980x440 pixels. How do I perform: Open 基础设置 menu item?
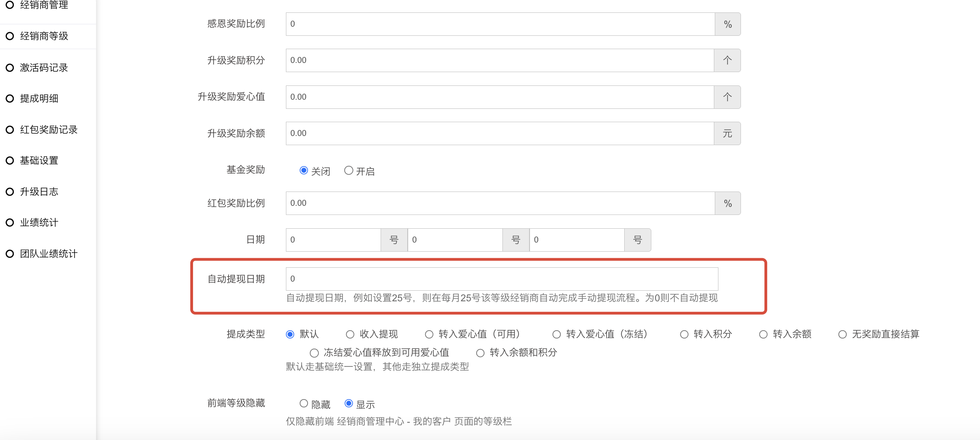click(x=39, y=161)
